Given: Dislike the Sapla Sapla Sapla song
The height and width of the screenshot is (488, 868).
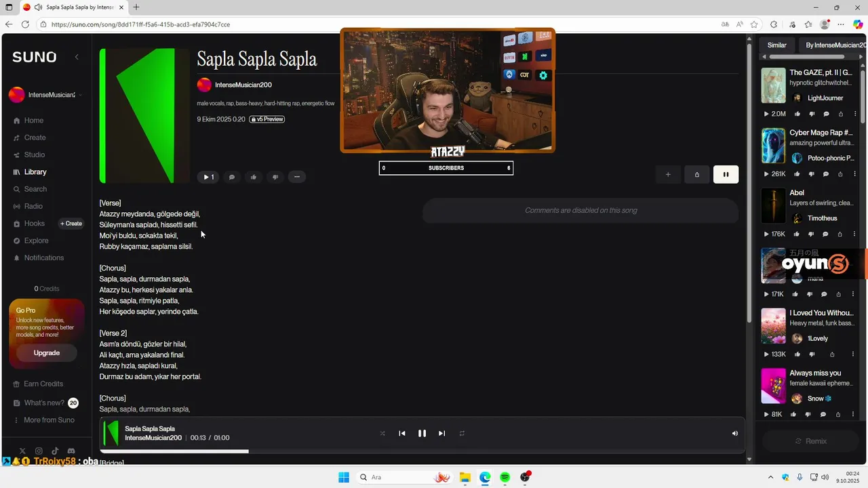Looking at the screenshot, I should (x=275, y=177).
